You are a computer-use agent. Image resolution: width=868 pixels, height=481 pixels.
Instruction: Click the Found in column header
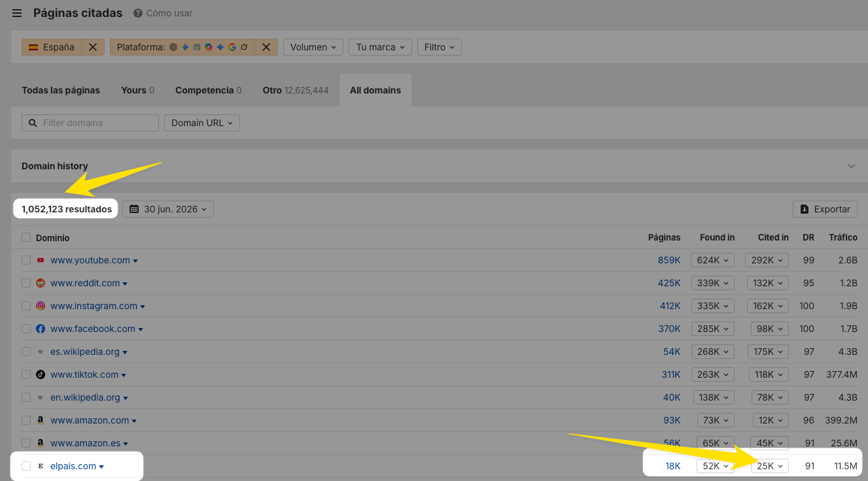tap(717, 237)
